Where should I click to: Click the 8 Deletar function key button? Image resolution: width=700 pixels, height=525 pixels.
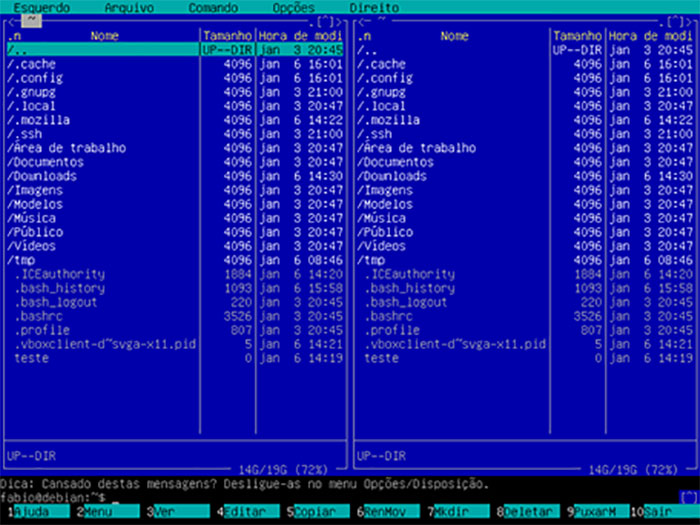[528, 512]
